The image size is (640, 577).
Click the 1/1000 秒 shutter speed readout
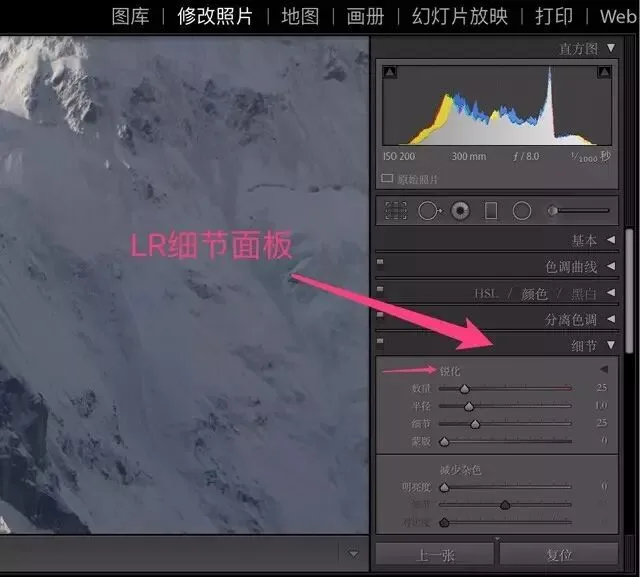coord(591,157)
